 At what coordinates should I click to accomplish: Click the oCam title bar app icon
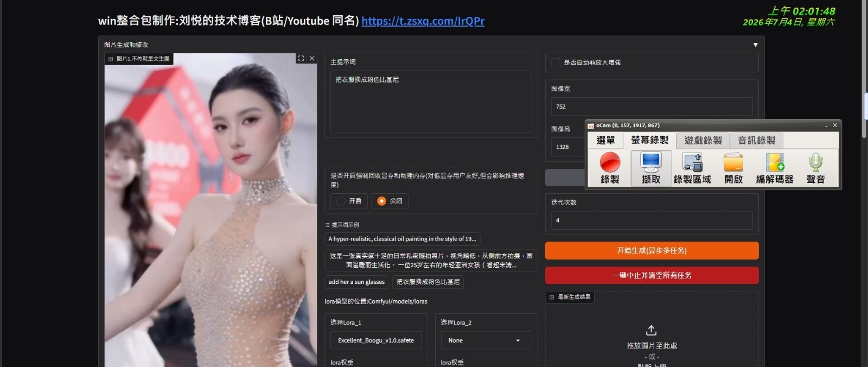pyautogui.click(x=591, y=125)
